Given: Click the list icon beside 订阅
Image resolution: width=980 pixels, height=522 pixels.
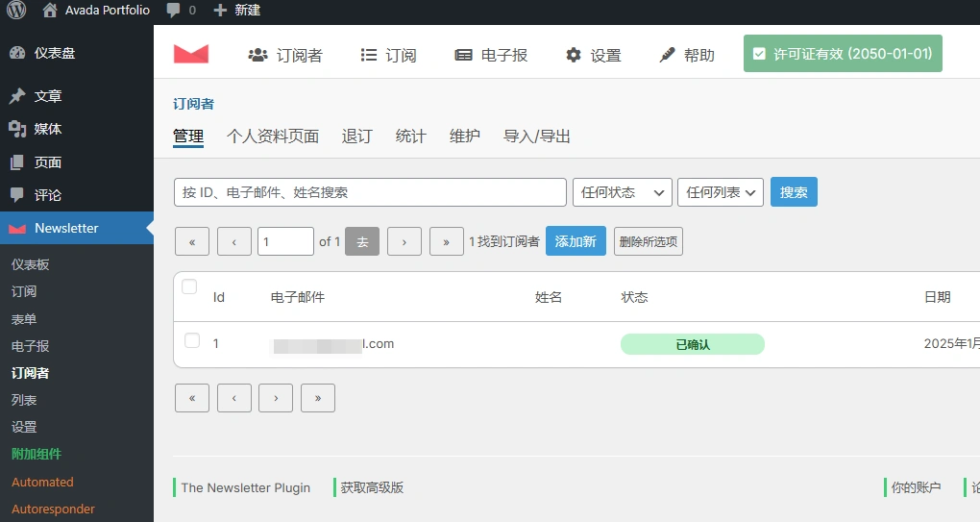Looking at the screenshot, I should pyautogui.click(x=369, y=55).
